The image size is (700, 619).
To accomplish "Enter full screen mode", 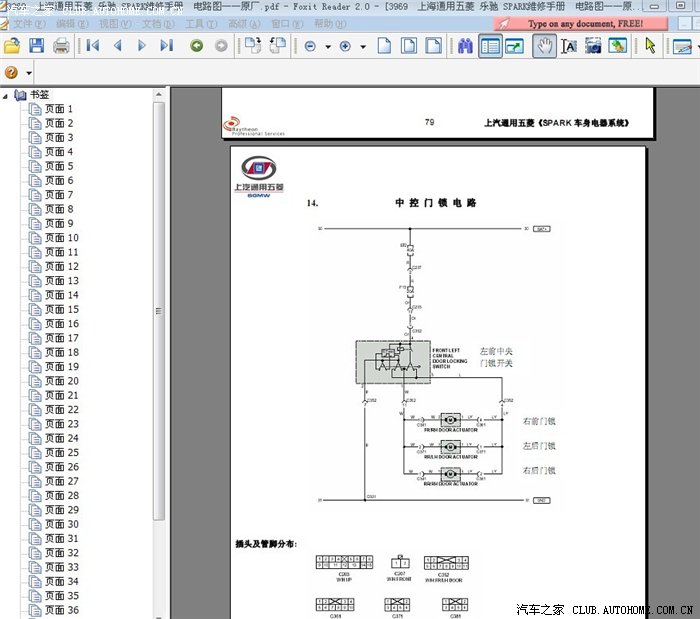I will (514, 46).
